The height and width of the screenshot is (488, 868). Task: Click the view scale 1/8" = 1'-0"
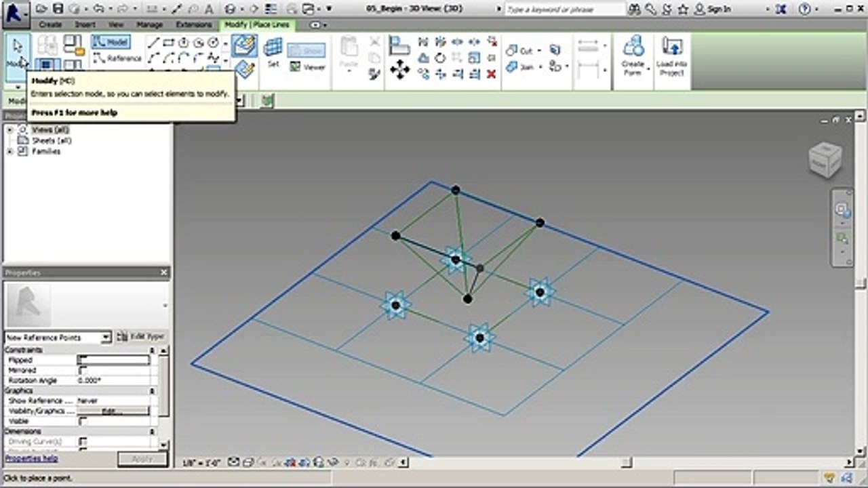[202, 463]
